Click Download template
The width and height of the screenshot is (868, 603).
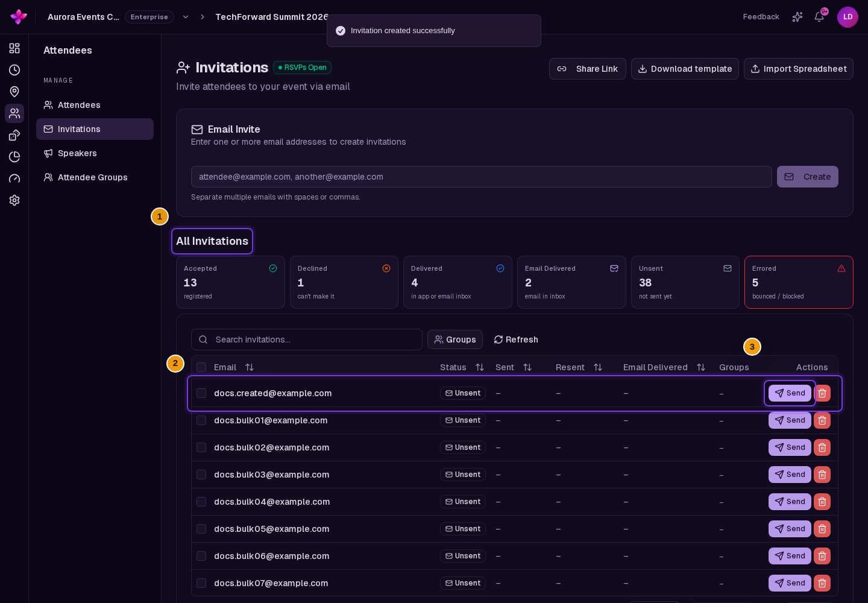[685, 69]
